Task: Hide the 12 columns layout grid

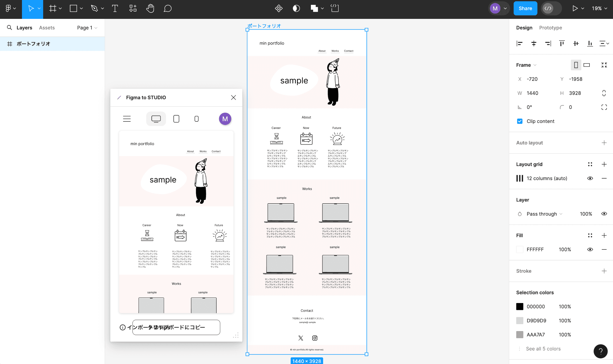Action: pyautogui.click(x=590, y=178)
